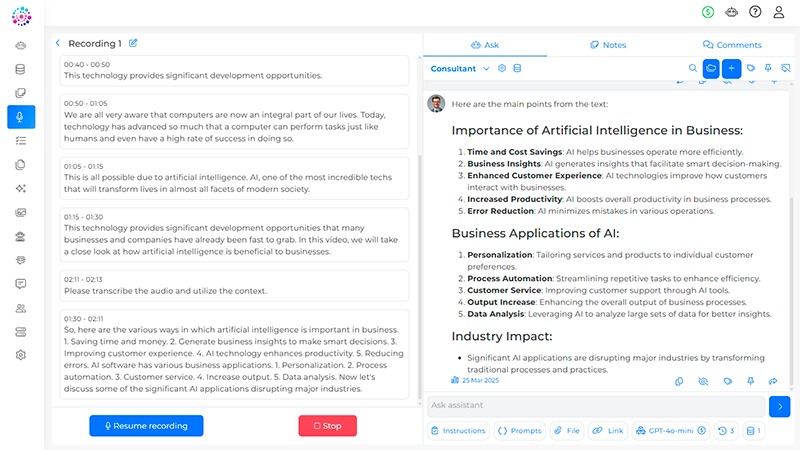Open the checklist tasks icon in sidebar
Viewport: 800px width, 450px height.
(x=20, y=141)
